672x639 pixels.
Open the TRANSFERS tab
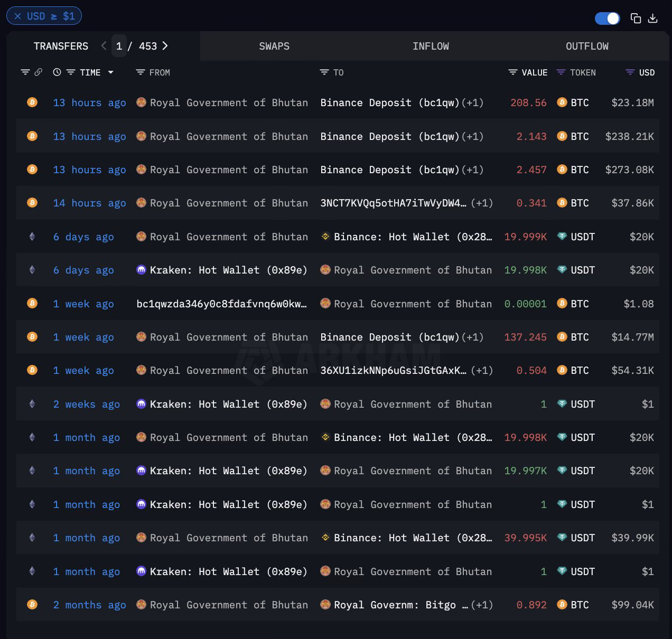click(x=61, y=46)
